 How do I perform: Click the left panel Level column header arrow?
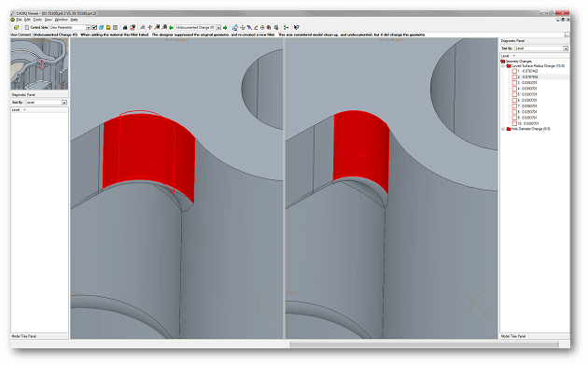pyautogui.click(x=25, y=110)
